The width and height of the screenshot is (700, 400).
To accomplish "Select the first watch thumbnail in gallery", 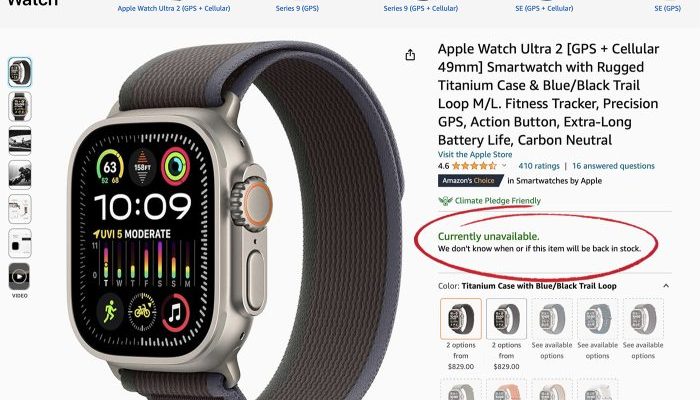I will tap(20, 72).
